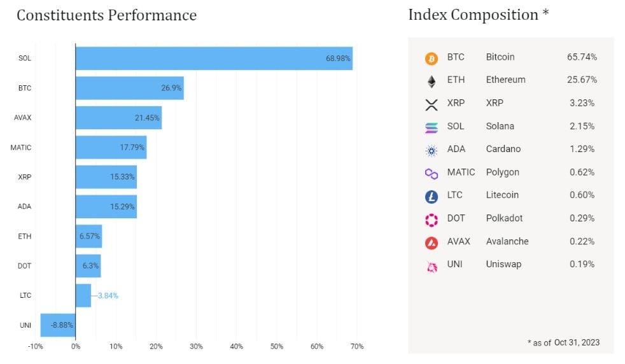
Task: Click the Litecoin logo icon
Action: 432,197
